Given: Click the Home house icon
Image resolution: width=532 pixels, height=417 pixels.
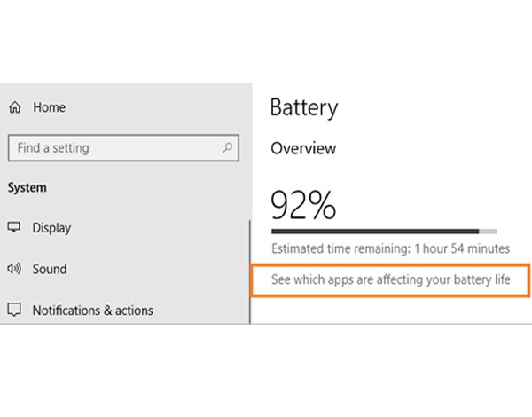Looking at the screenshot, I should tap(14, 107).
